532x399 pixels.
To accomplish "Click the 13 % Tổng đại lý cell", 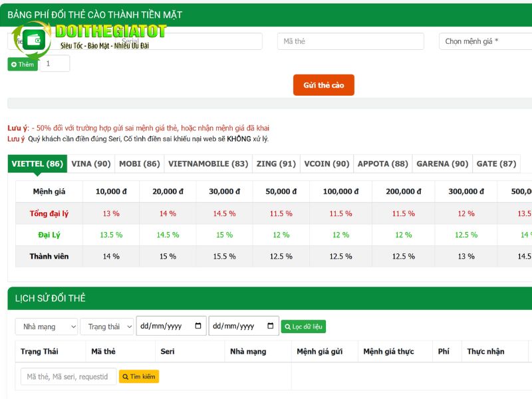I will (x=111, y=213).
